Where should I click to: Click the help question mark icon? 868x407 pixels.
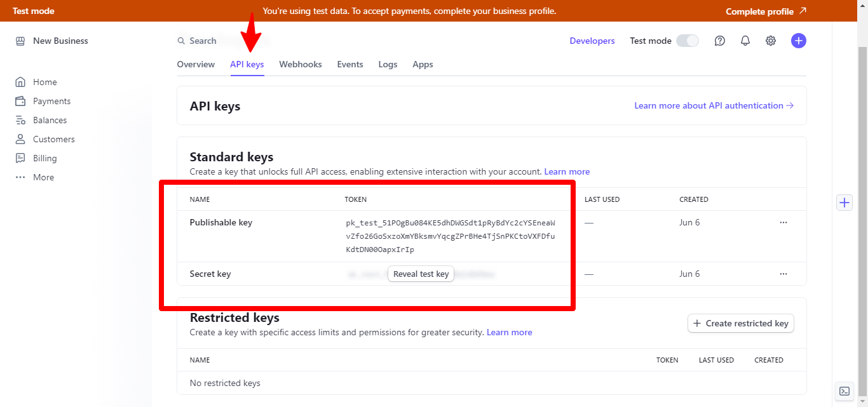pyautogui.click(x=720, y=41)
